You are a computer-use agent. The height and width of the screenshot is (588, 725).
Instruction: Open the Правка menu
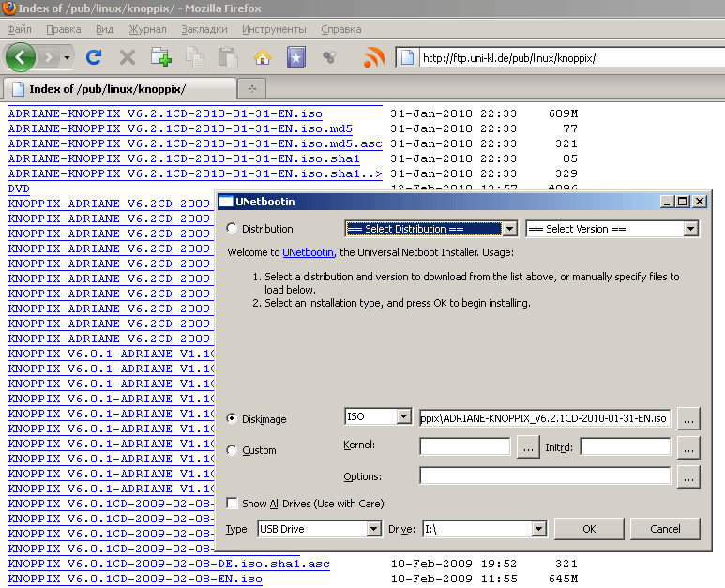(64, 30)
